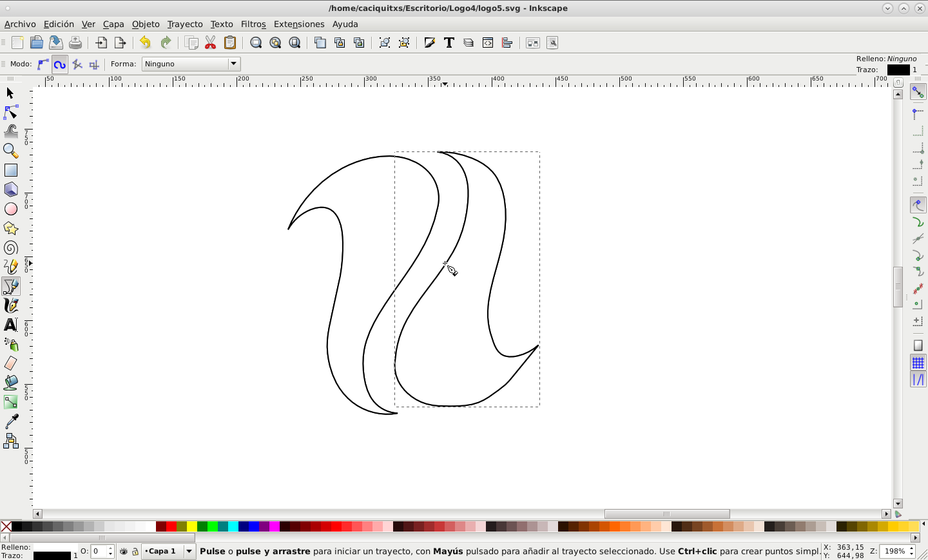The image size is (928, 560).
Task: Pick the Eraser tool
Action: 10,363
